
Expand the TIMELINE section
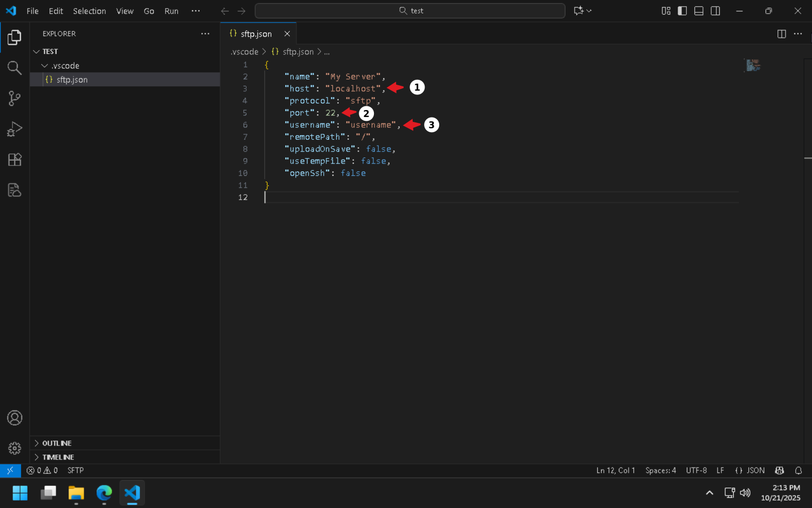point(58,457)
